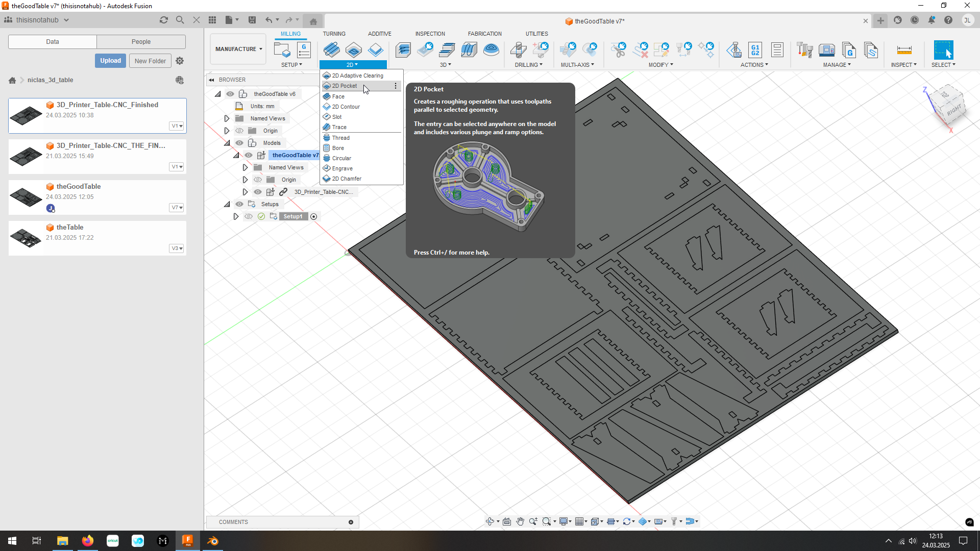Click niclas_3d_table breadcrumb link
Screen dimensions: 980x551
point(50,80)
